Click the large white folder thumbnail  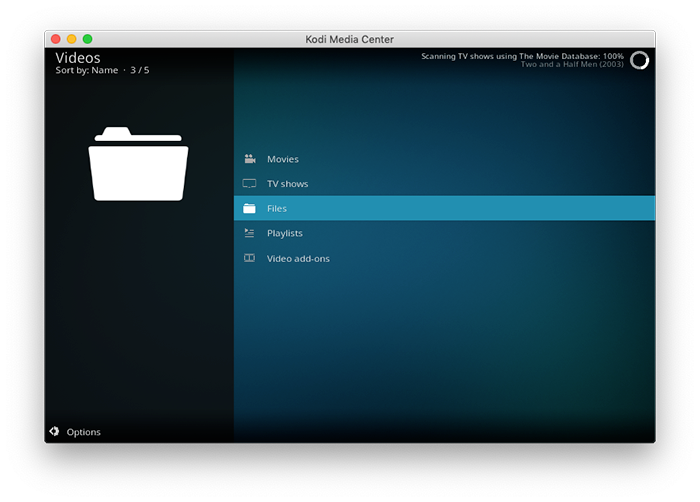[138, 164]
